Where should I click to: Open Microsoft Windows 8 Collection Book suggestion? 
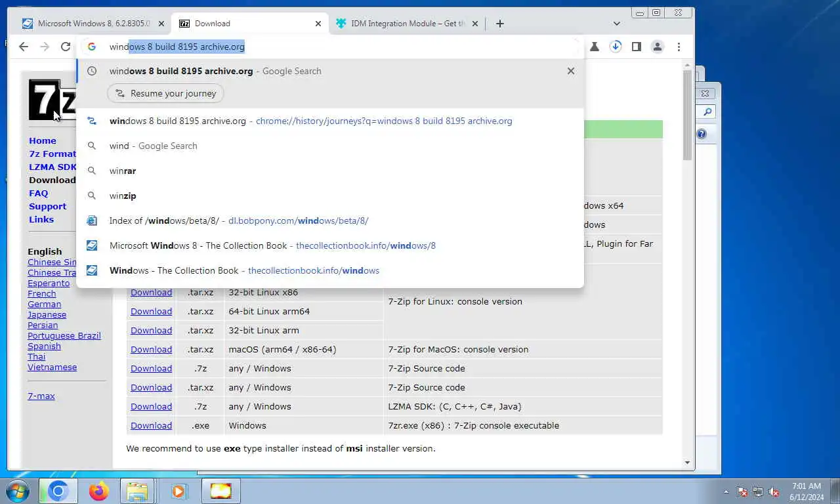point(330,245)
